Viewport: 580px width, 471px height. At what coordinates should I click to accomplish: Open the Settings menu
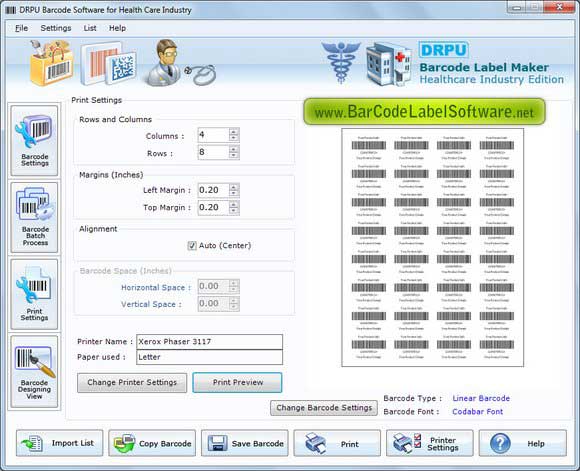(x=56, y=28)
